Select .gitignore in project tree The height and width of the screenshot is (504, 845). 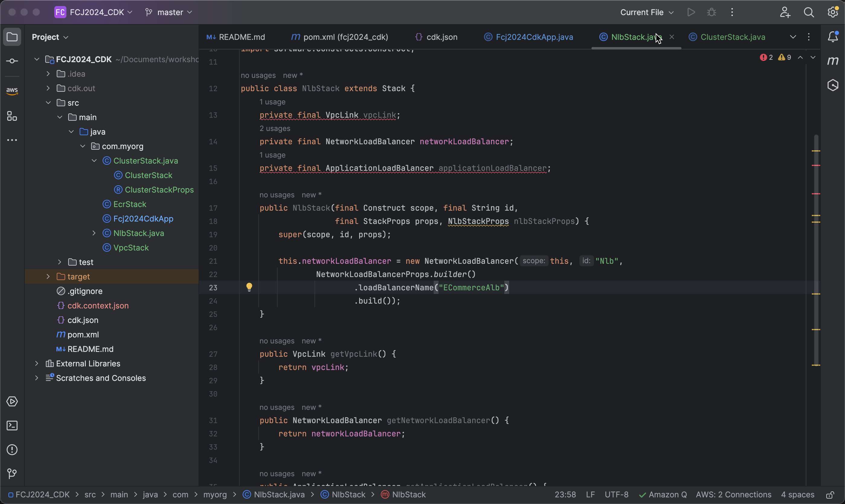pyautogui.click(x=85, y=291)
